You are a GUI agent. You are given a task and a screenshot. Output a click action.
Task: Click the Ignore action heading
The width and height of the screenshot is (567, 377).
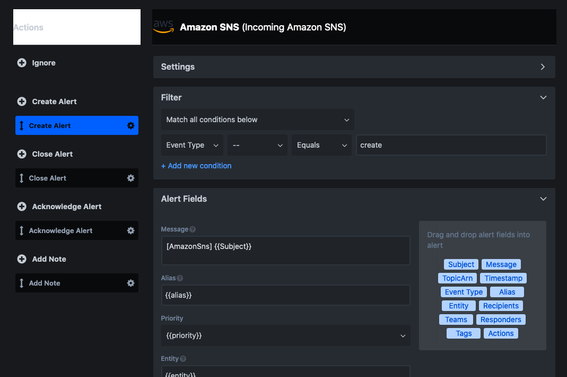tap(44, 63)
